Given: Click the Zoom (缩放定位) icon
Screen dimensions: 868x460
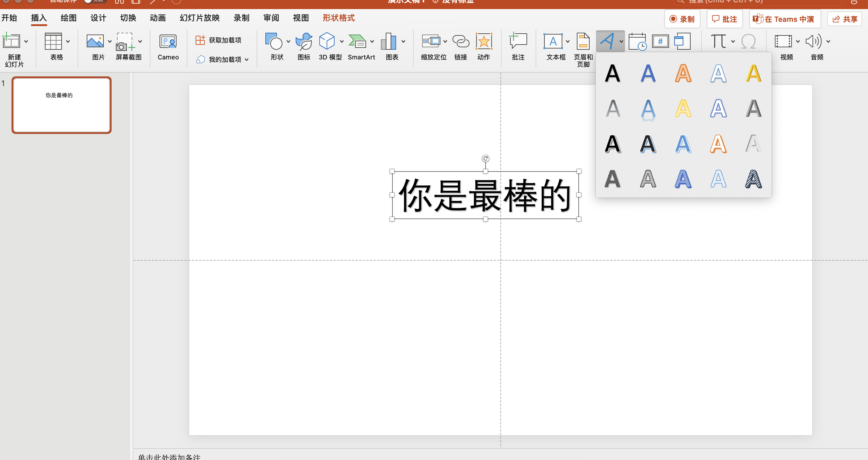Looking at the screenshot, I should [431, 41].
